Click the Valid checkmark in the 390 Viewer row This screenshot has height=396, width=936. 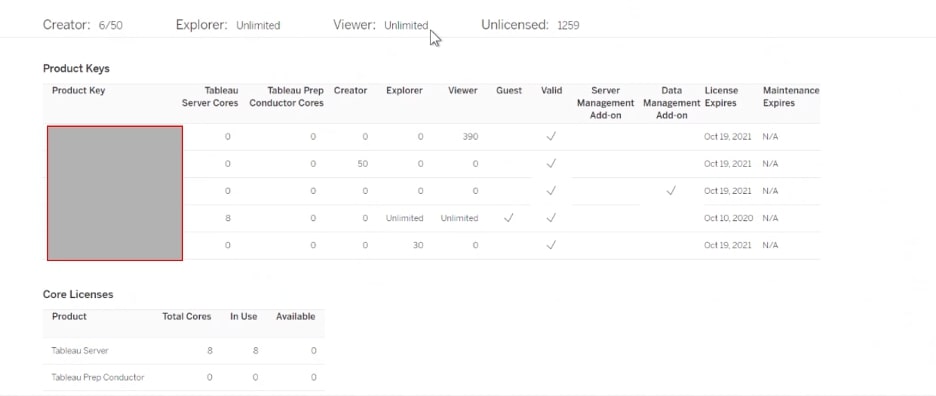551,137
